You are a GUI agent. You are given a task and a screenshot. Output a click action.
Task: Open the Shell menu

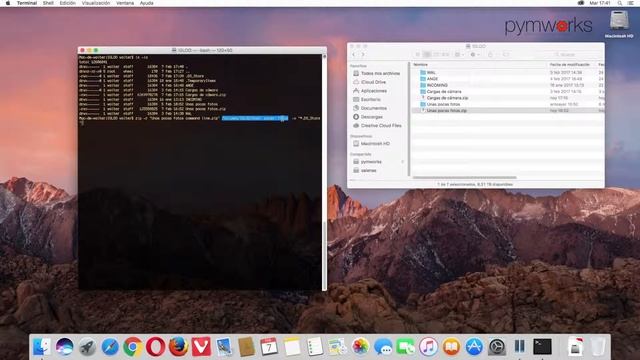(48, 3)
